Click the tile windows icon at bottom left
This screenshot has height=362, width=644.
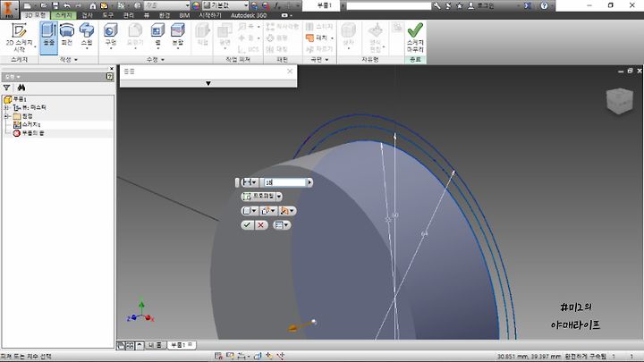[x=130, y=345]
